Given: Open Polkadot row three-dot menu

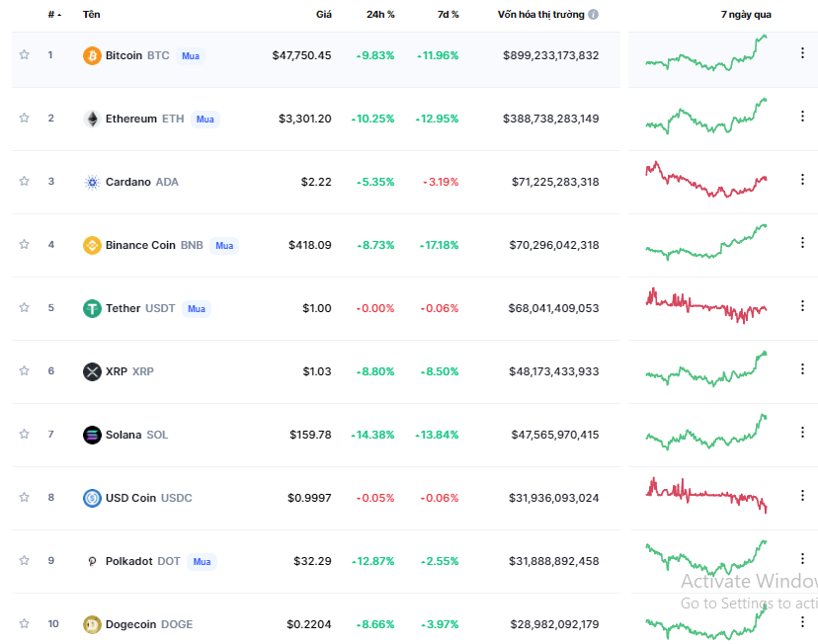Looking at the screenshot, I should pos(802,558).
